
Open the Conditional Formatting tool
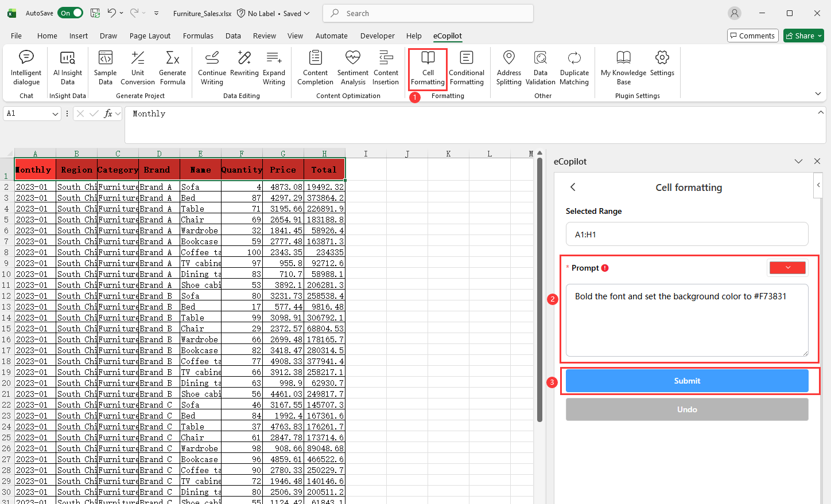point(466,68)
